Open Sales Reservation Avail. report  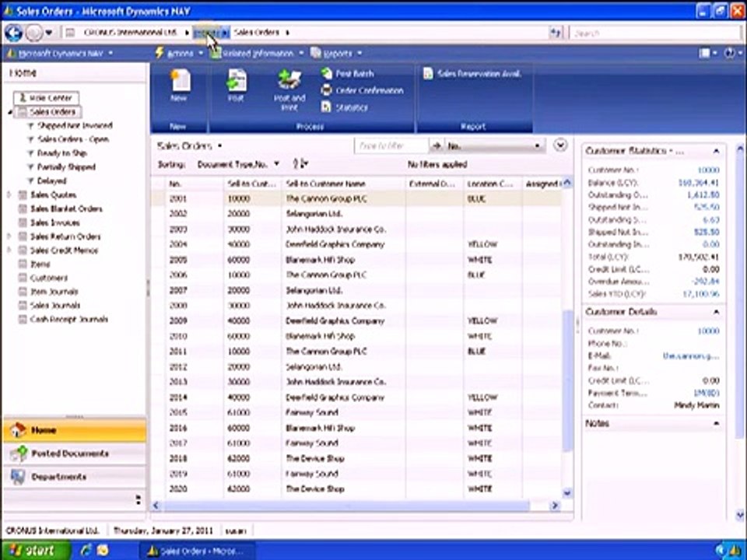tap(472, 73)
